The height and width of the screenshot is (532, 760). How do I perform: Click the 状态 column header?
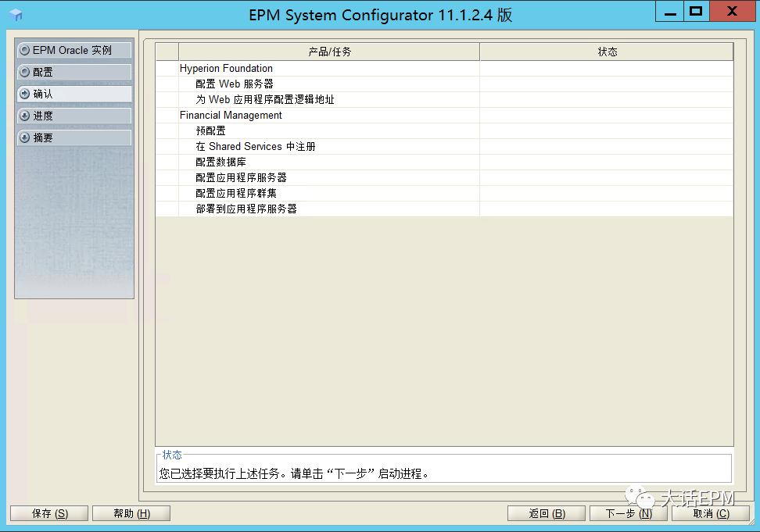click(607, 52)
